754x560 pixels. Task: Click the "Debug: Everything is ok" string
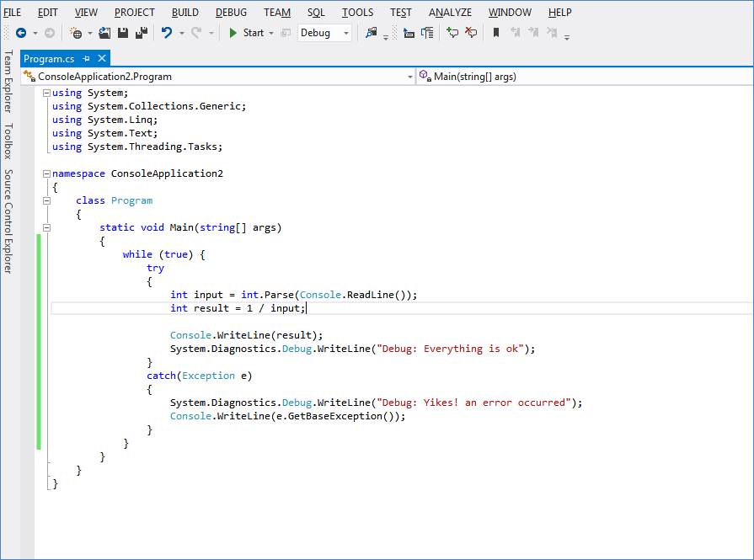[x=449, y=349]
